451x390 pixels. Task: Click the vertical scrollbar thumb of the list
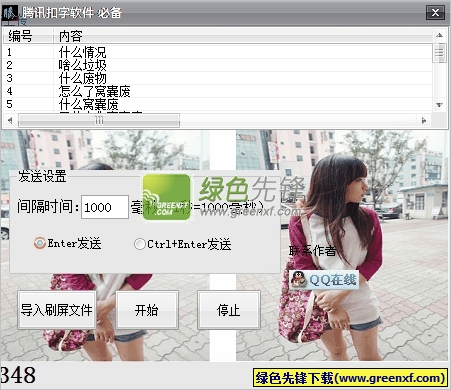pos(439,53)
